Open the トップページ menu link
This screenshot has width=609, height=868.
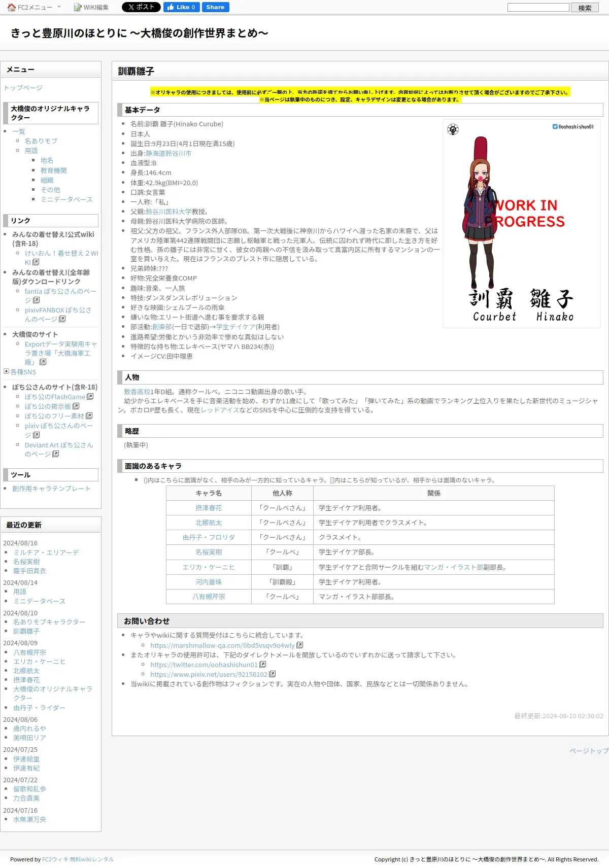click(x=23, y=88)
